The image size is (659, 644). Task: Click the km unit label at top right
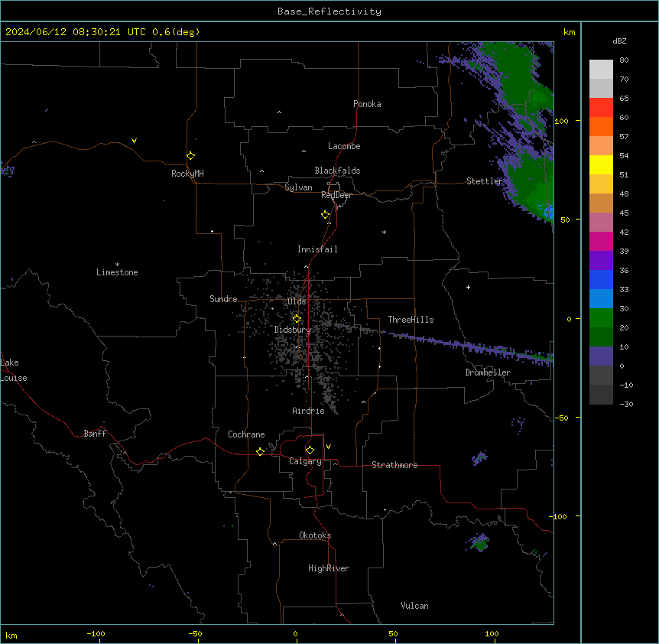click(x=569, y=32)
